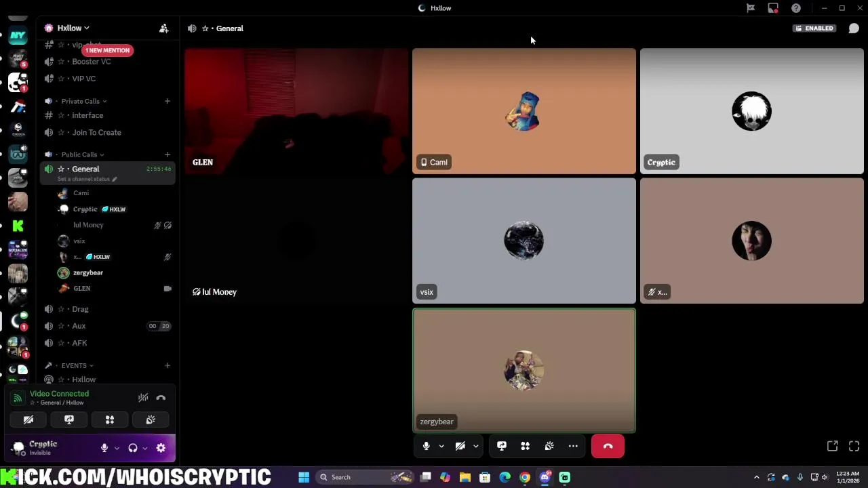Open output device options beside headphones icon
Image resolution: width=868 pixels, height=488 pixels.
coord(144,448)
